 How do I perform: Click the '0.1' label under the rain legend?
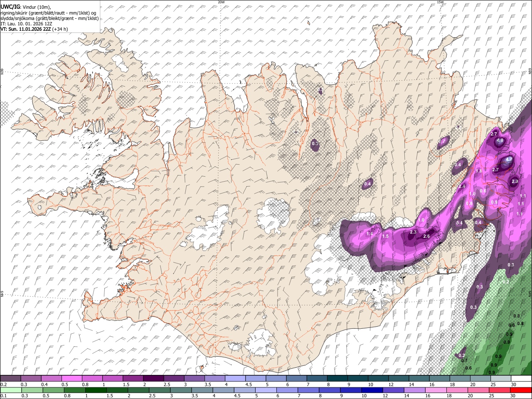pyautogui.click(x=3, y=396)
